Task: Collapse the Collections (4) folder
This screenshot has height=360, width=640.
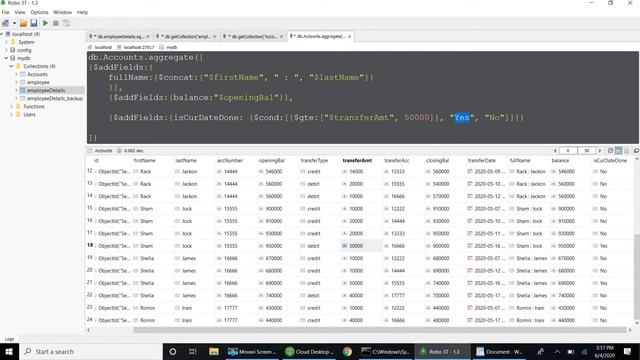Action: (11, 66)
